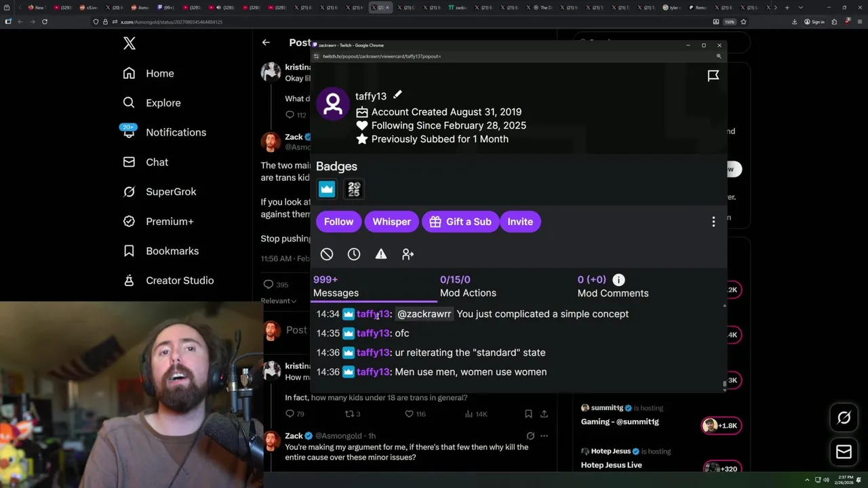This screenshot has height=488, width=868.
Task: Select the blue crown Prime badge
Action: [327, 189]
